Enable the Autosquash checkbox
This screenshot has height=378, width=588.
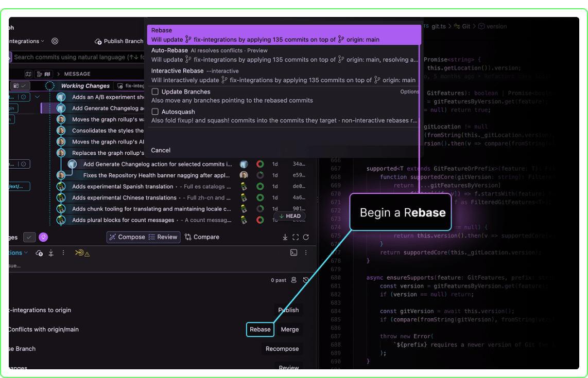tap(155, 112)
